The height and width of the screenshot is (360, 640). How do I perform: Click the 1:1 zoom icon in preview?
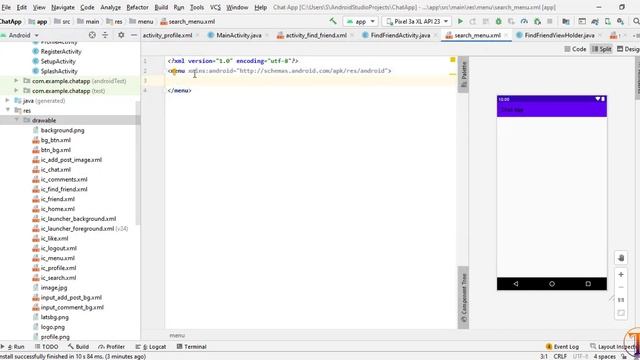point(621,300)
